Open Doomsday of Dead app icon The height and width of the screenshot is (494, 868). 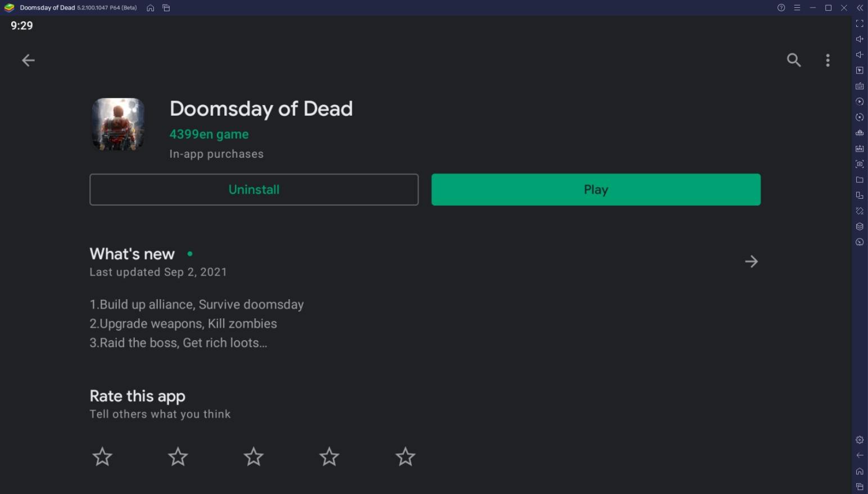coord(118,124)
